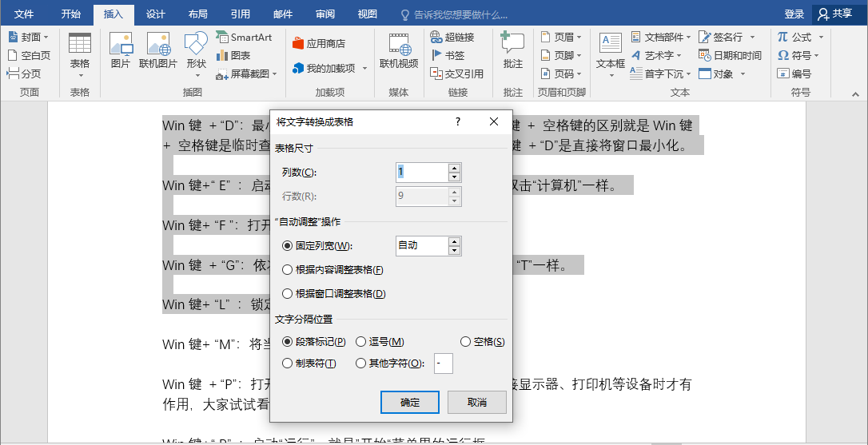Collapse the ribbon using the chevron
868x445 pixels.
click(854, 94)
